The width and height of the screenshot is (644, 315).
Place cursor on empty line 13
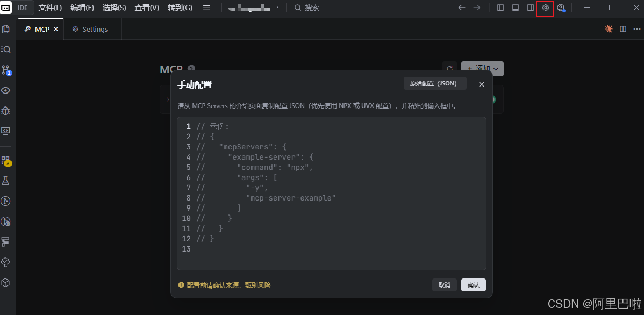pos(332,249)
